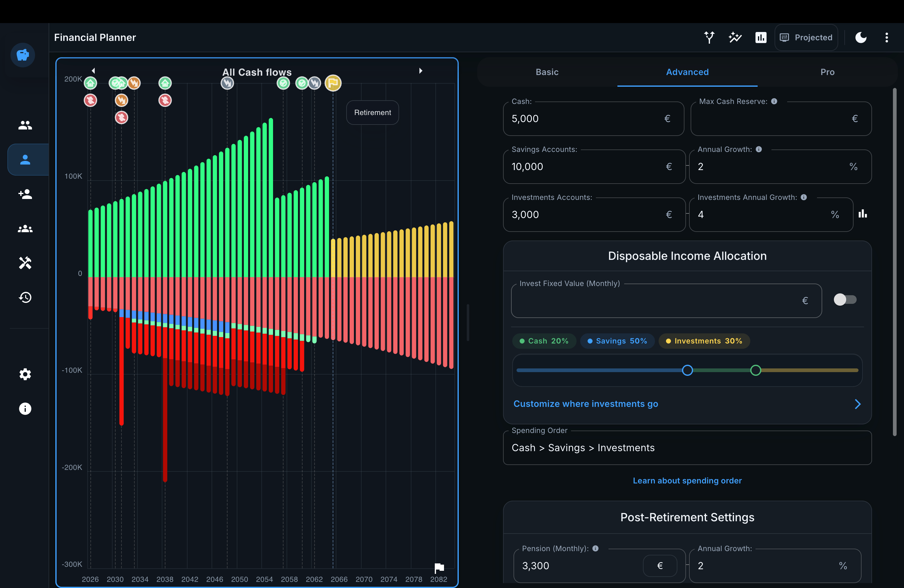Click Customize where investments go link
904x588 pixels.
[585, 404]
